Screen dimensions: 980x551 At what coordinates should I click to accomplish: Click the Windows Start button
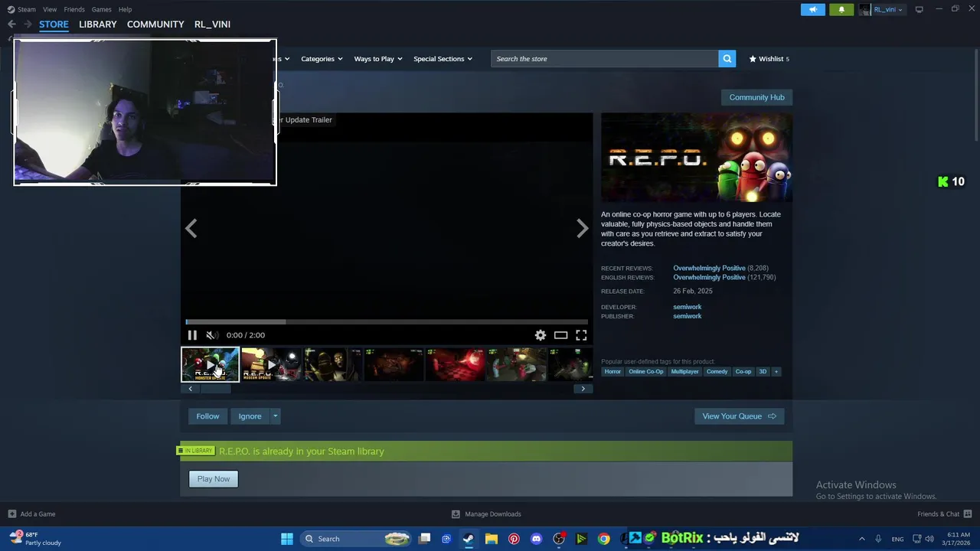pyautogui.click(x=287, y=539)
